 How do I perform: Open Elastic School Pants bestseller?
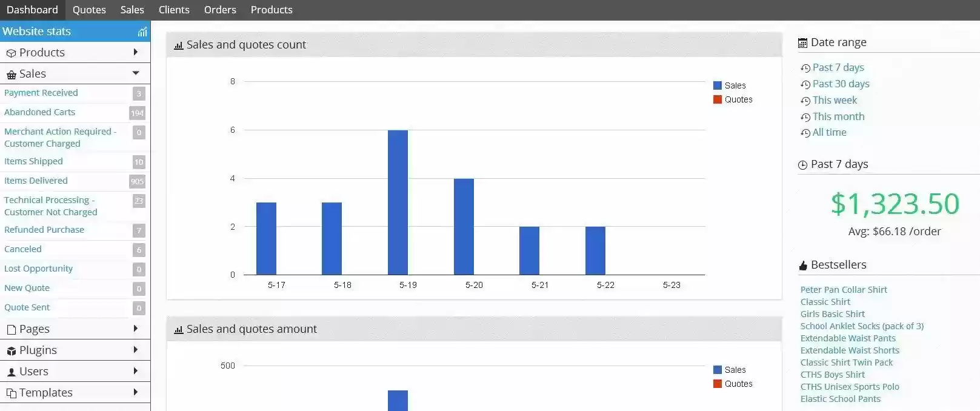click(841, 399)
